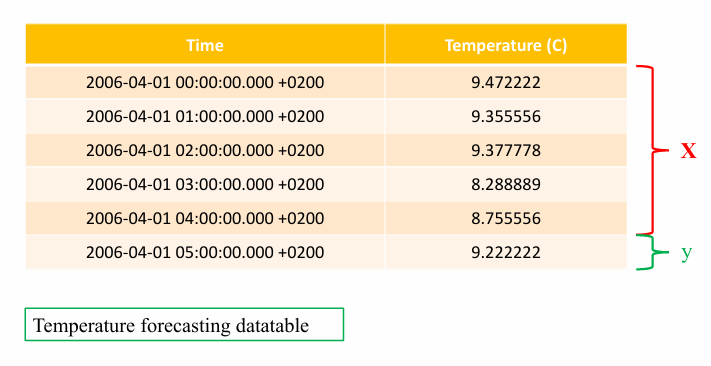Select the 04:00:00 time cell
The height and width of the screenshot is (366, 711).
pos(205,218)
